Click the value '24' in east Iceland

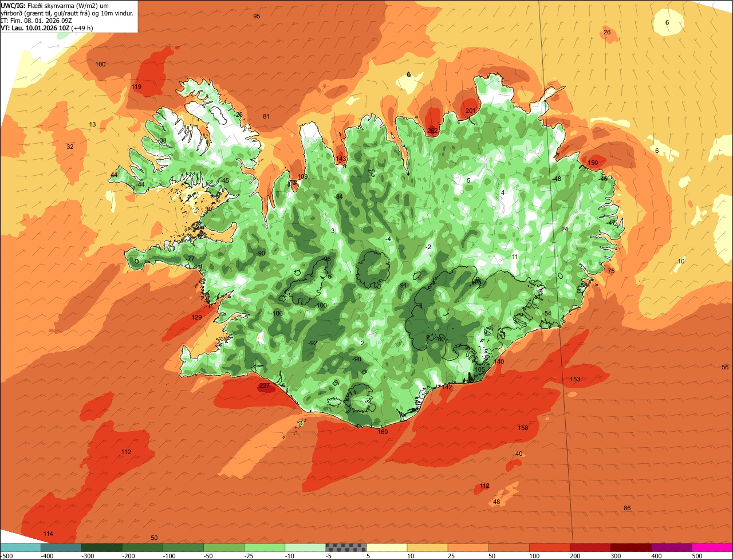point(565,229)
